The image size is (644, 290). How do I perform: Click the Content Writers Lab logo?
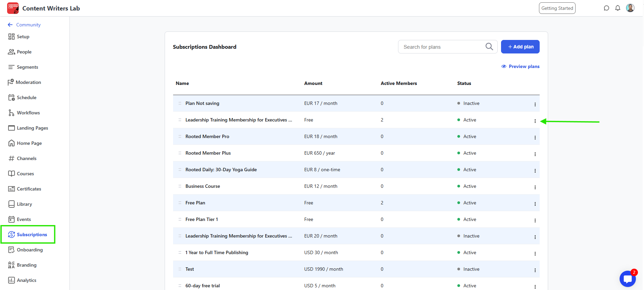tap(13, 8)
